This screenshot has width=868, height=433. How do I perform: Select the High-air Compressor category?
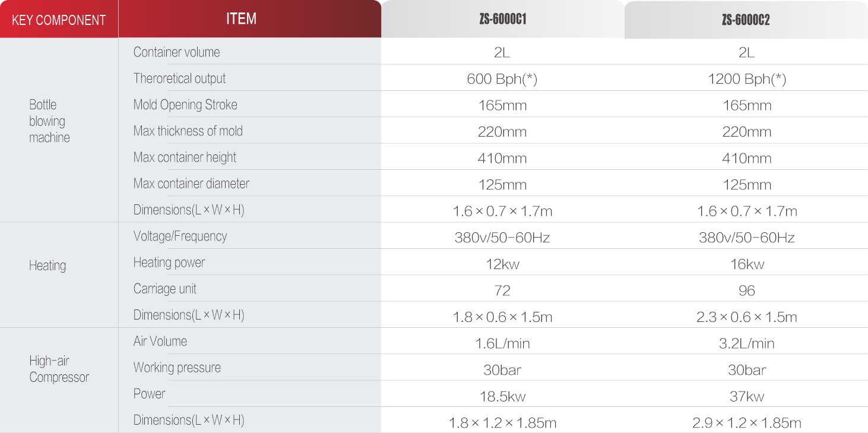pyautogui.click(x=59, y=369)
